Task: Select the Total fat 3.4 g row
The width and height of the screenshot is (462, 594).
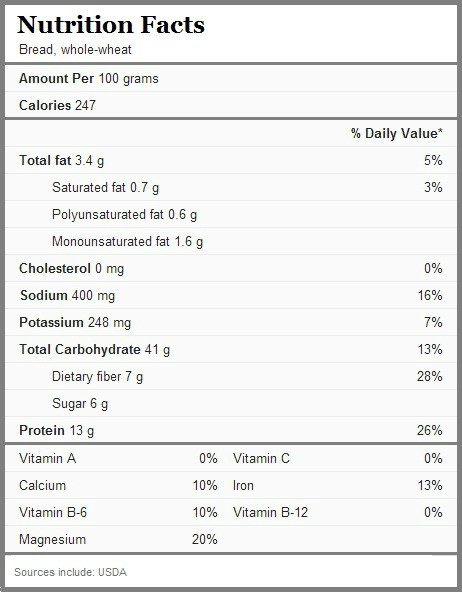Action: [x=231, y=160]
